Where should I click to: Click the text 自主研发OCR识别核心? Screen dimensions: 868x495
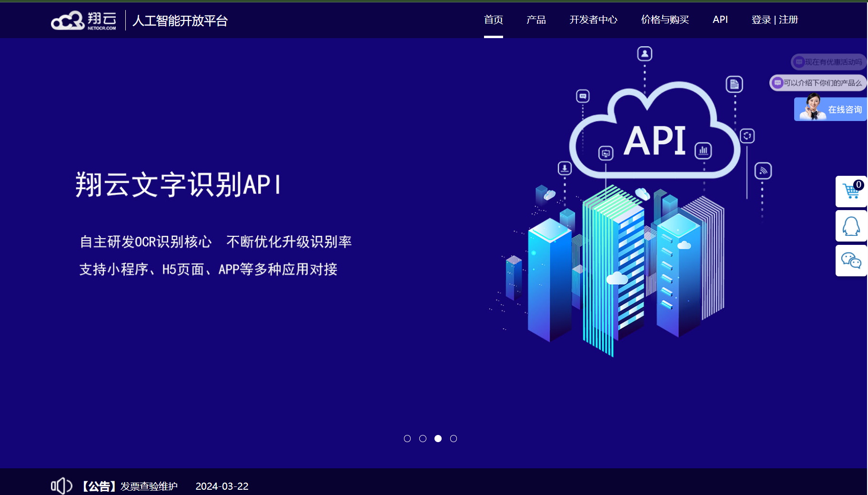tap(145, 242)
